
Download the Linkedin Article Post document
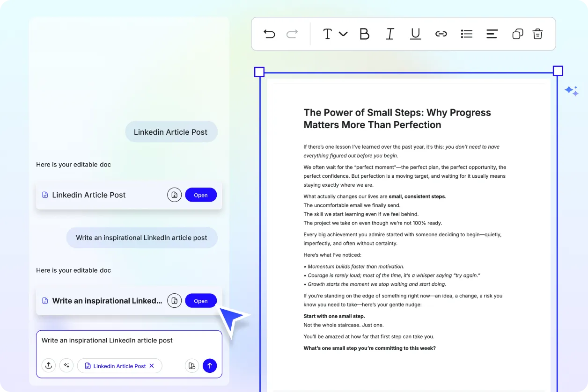(174, 195)
